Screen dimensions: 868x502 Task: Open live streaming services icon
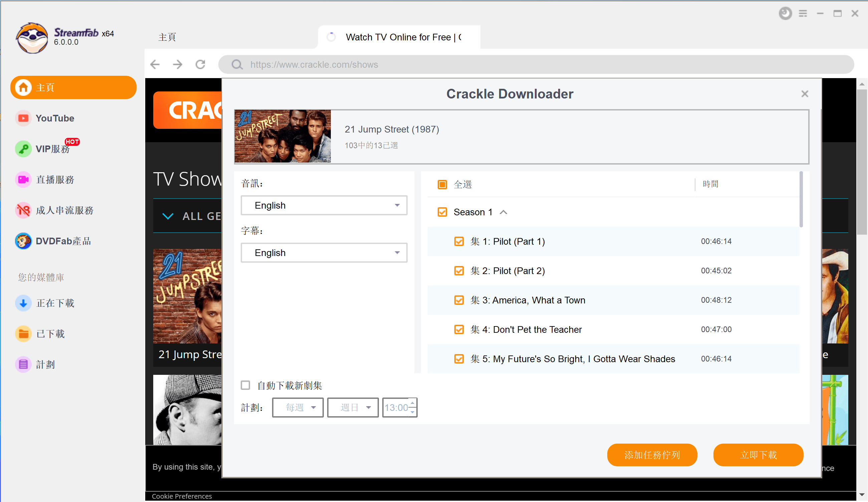(23, 179)
